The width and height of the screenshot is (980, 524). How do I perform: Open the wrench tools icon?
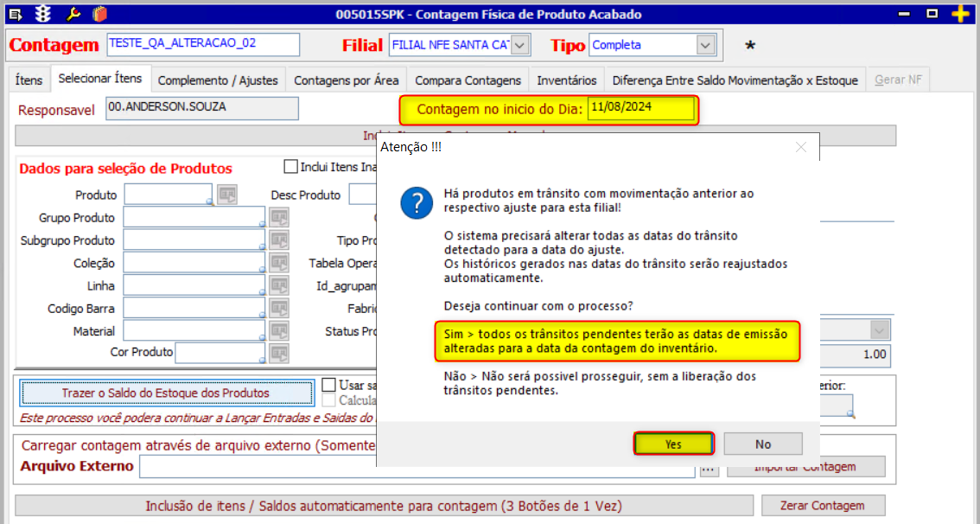click(x=73, y=14)
